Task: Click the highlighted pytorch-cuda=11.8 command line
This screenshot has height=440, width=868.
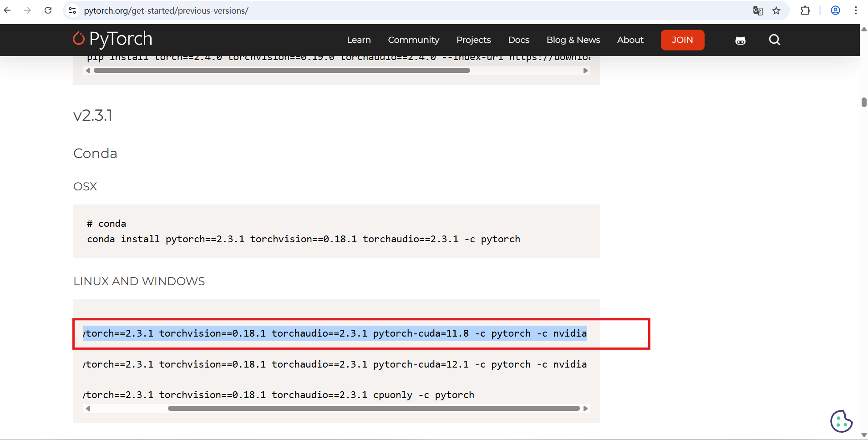Action: pyautogui.click(x=335, y=333)
